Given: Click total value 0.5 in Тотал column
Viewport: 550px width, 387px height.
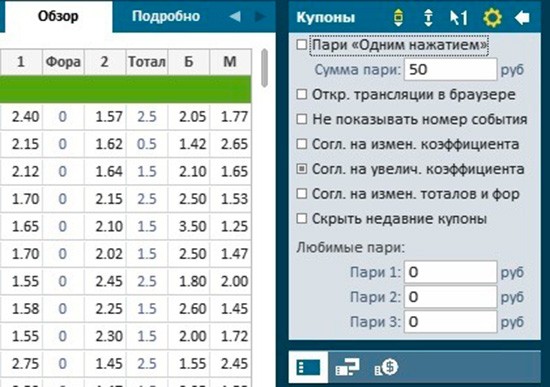Looking at the screenshot, I should pyautogui.click(x=147, y=144).
